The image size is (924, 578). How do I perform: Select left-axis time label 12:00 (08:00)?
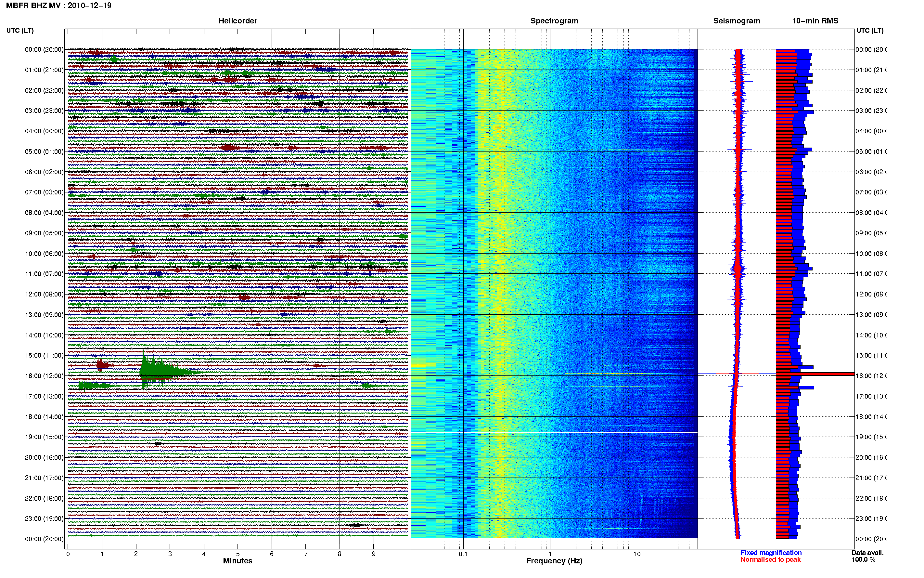(x=44, y=294)
